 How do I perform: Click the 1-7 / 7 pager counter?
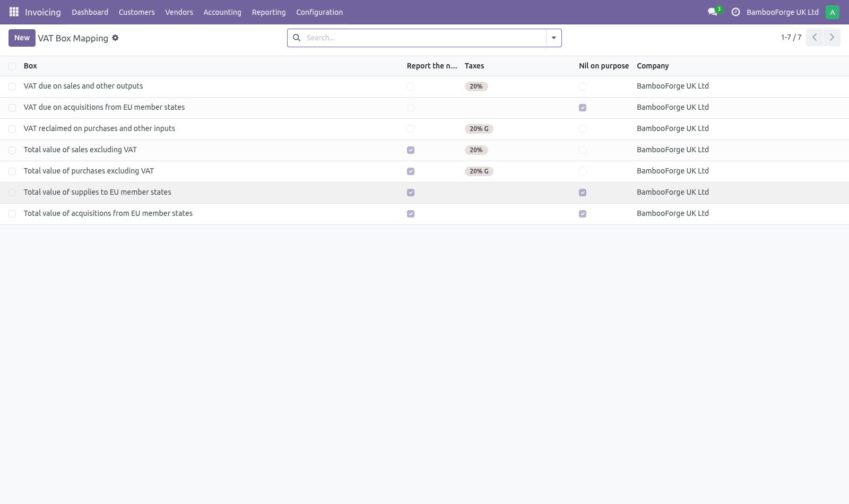791,37
